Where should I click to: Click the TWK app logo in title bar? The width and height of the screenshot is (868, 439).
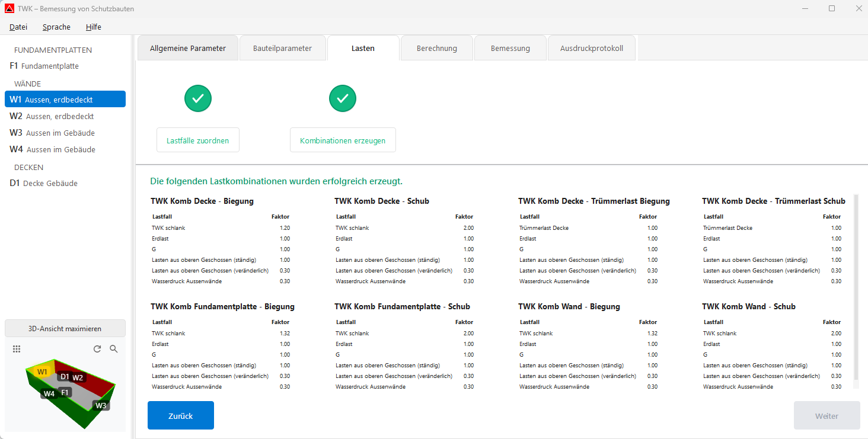click(9, 8)
